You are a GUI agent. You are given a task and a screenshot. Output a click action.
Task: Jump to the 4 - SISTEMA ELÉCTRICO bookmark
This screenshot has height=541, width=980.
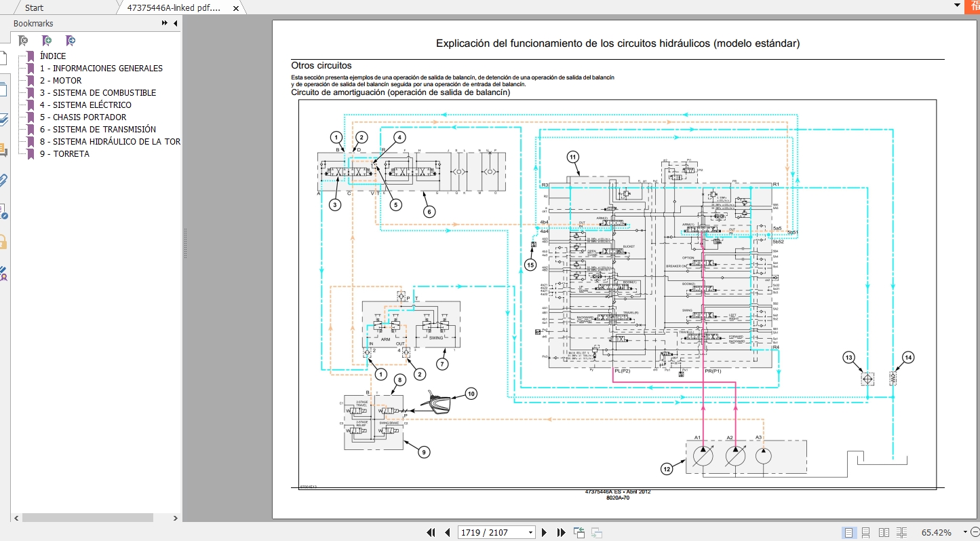tap(86, 105)
